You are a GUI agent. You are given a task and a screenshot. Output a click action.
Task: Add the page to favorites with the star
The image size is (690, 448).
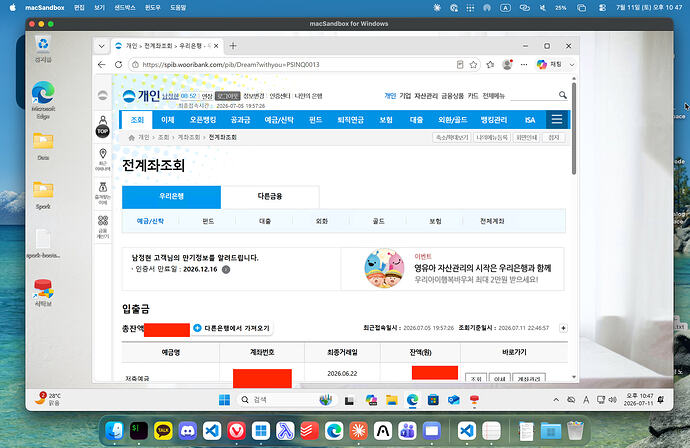coord(473,65)
